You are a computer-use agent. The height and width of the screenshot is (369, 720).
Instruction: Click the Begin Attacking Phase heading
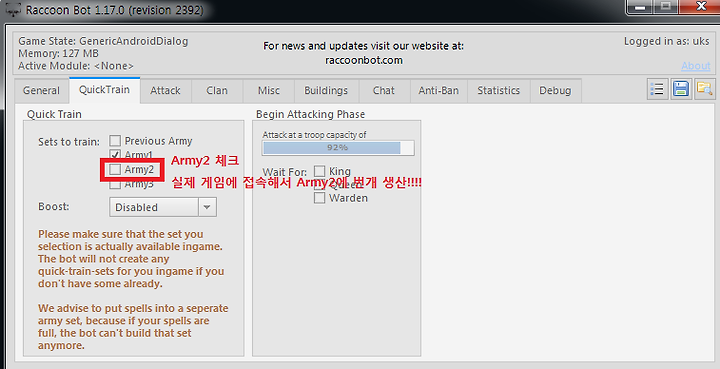(x=310, y=114)
